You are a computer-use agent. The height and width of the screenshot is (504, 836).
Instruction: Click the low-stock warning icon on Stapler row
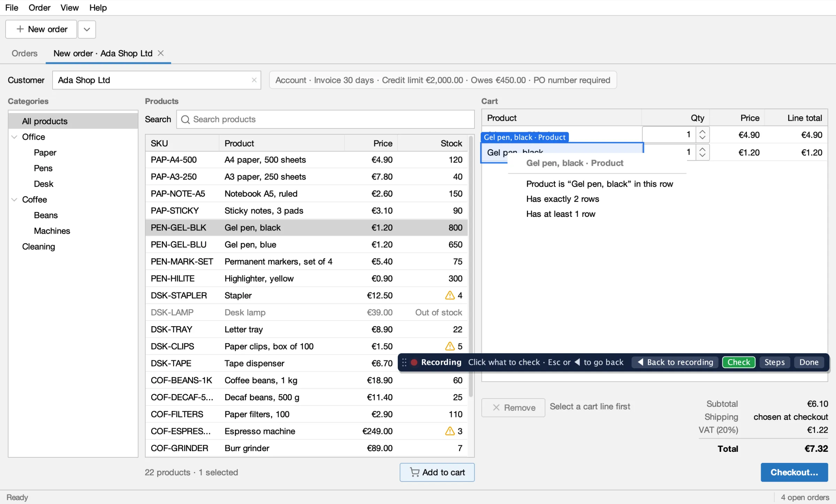[450, 295]
